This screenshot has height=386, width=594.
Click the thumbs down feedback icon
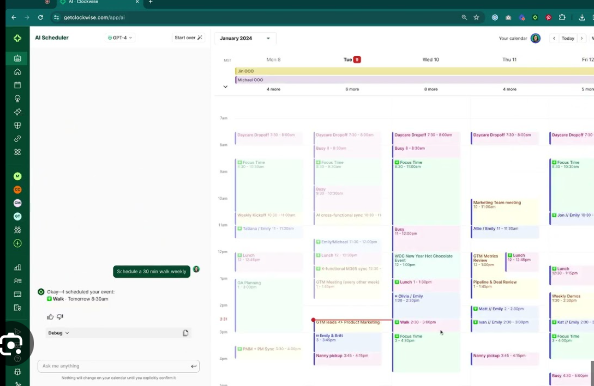coord(60,317)
